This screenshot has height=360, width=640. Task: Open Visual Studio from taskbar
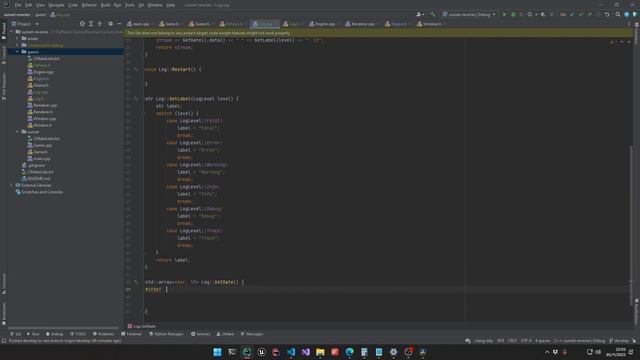tap(306, 352)
